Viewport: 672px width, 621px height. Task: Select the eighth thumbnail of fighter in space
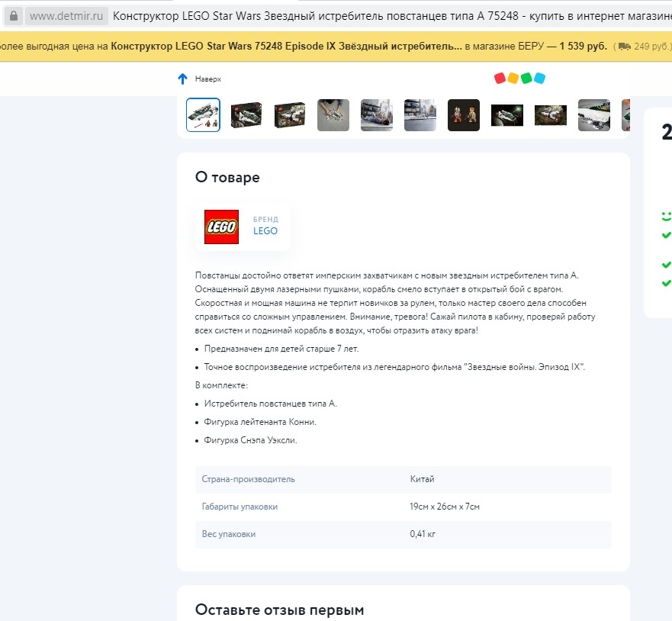point(506,115)
